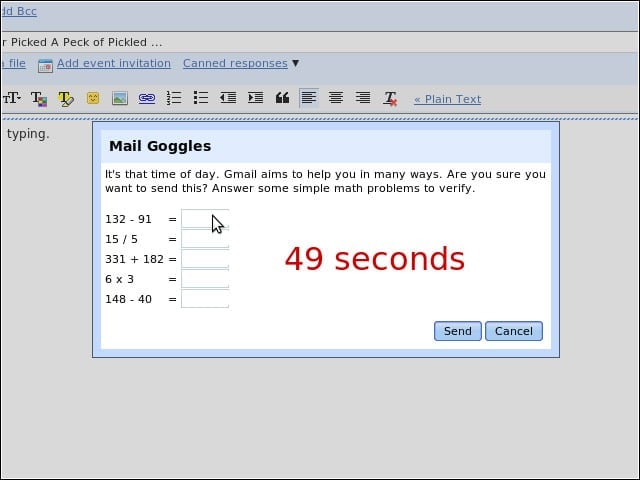Open the Canned responses link

point(235,63)
